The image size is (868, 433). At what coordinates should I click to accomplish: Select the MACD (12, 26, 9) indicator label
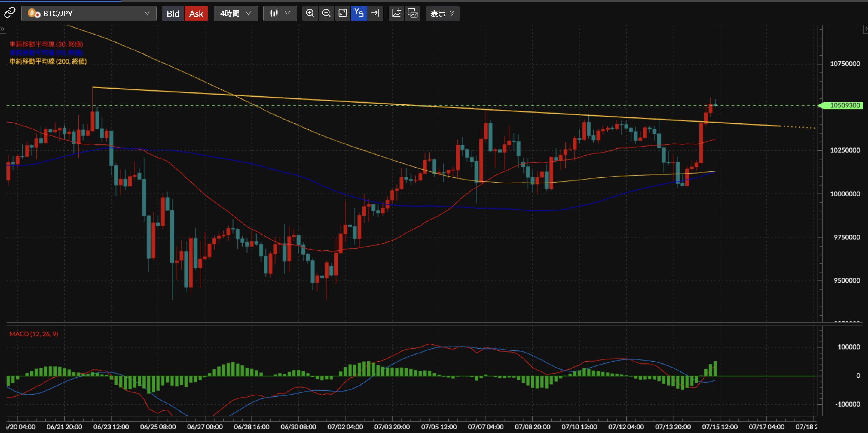point(34,334)
